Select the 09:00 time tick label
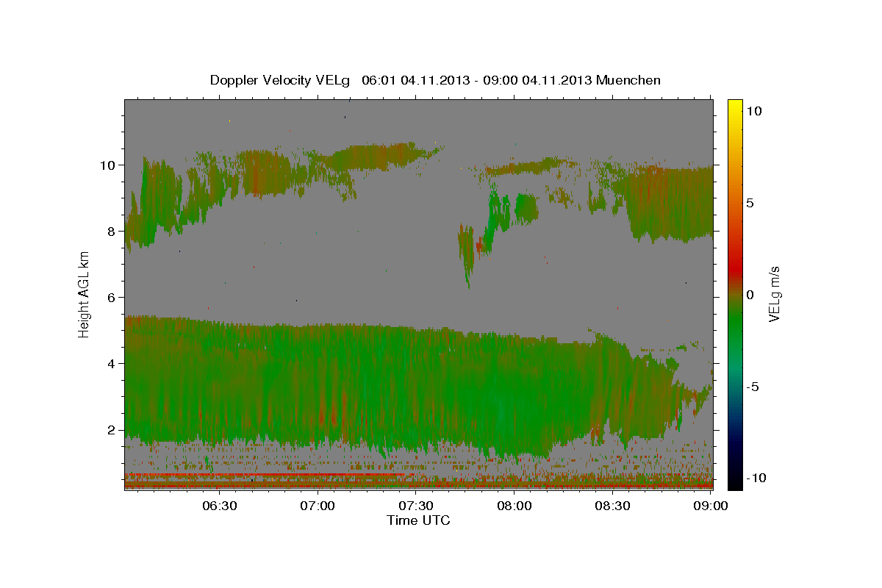882x588 pixels. click(710, 506)
